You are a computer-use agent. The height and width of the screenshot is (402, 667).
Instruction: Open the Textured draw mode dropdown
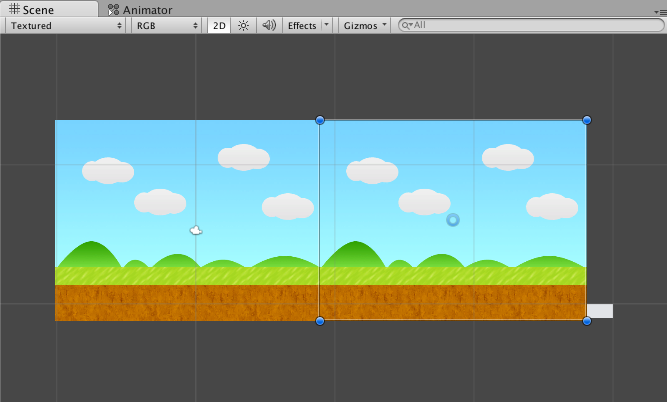point(66,26)
